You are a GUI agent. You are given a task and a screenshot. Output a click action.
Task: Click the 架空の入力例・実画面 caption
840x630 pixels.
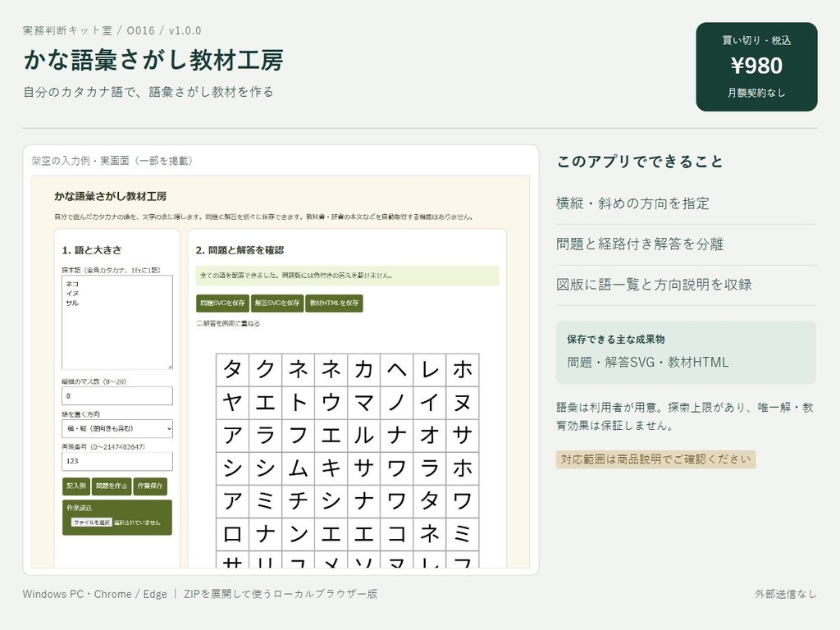coord(112,161)
